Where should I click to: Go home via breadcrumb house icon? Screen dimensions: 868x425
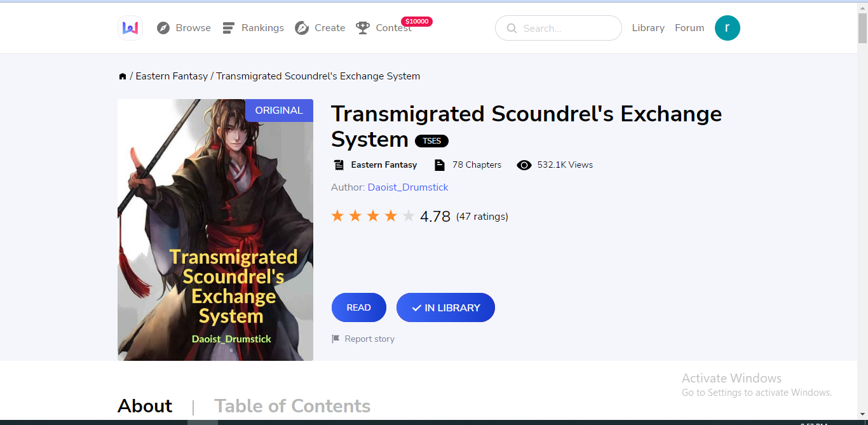123,76
